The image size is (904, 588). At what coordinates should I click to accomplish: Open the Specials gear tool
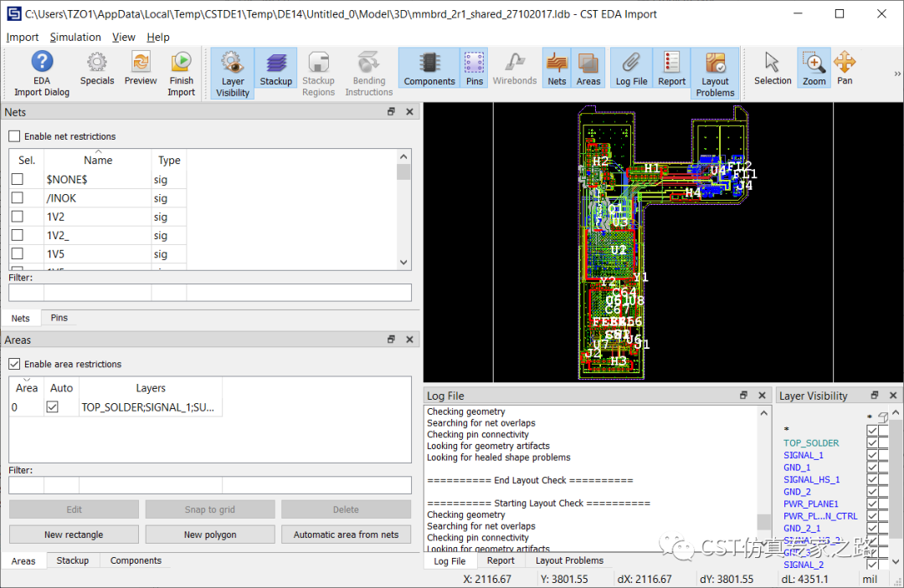coord(97,69)
